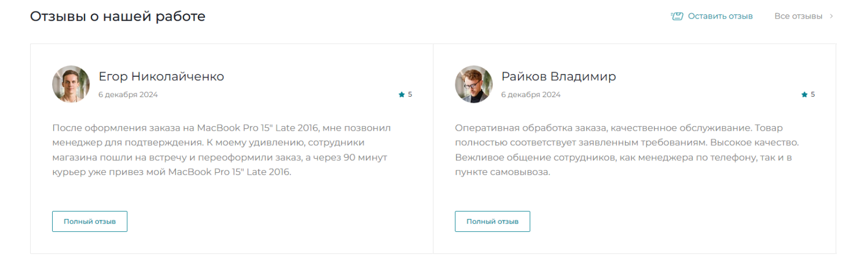Click the reviewer name Райков Владимир
Viewport: 868px width, 263px height.
pos(558,76)
